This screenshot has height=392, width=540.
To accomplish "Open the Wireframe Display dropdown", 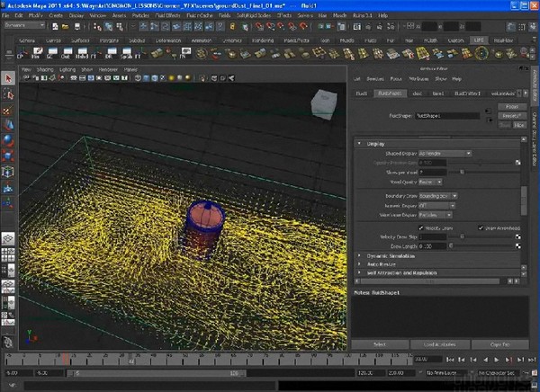I will [x=436, y=215].
